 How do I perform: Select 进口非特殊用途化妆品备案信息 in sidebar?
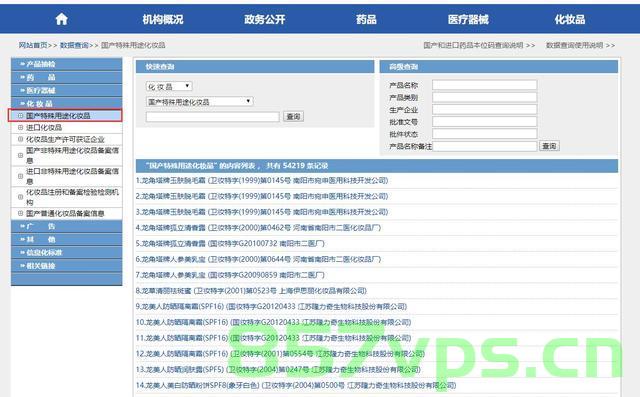click(x=72, y=176)
